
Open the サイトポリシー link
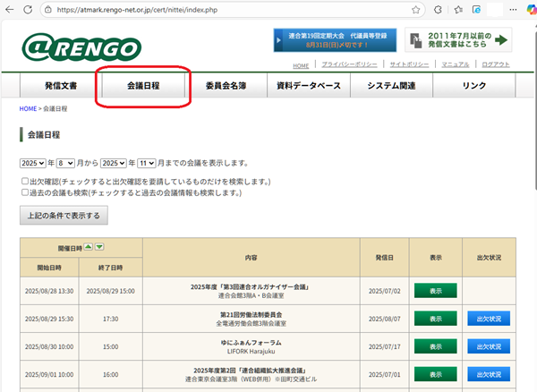(x=409, y=64)
